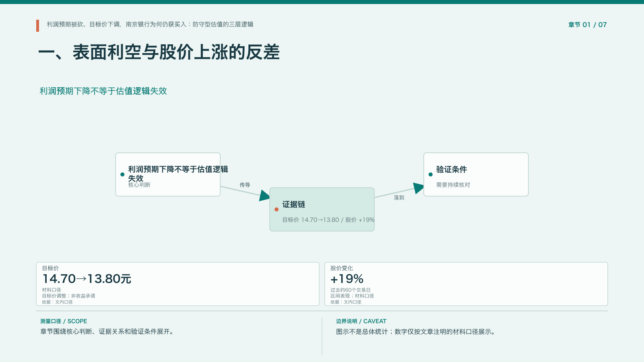The image size is (644, 362).
Task: Click the +19% stock change value
Action: [x=347, y=279]
